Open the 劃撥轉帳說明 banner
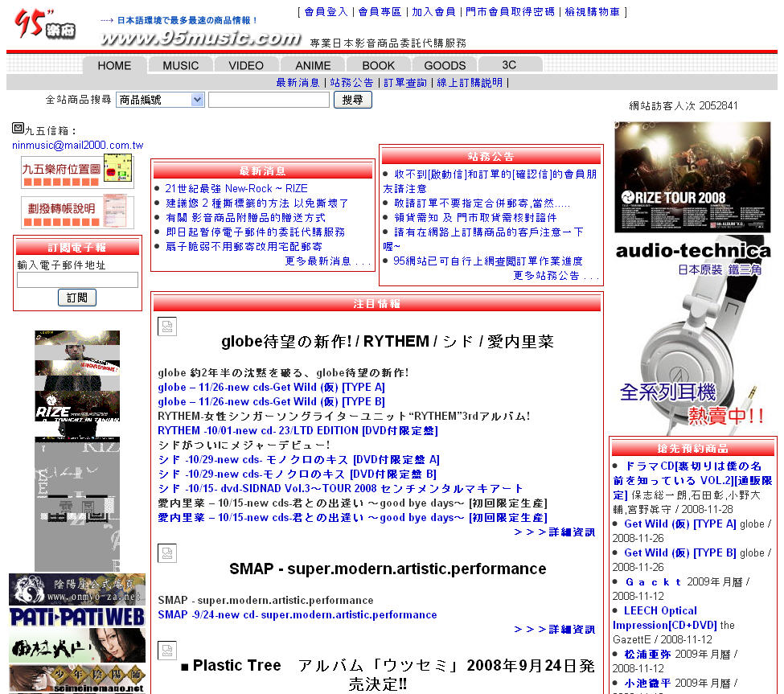Viewport: 784px width, 694px height. (x=77, y=211)
